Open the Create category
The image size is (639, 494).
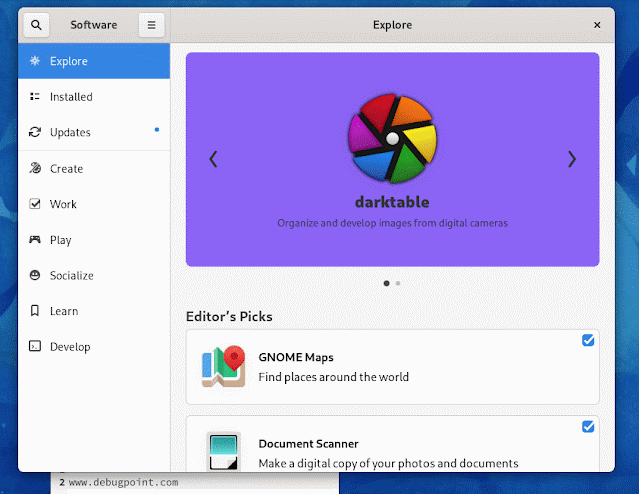click(94, 168)
